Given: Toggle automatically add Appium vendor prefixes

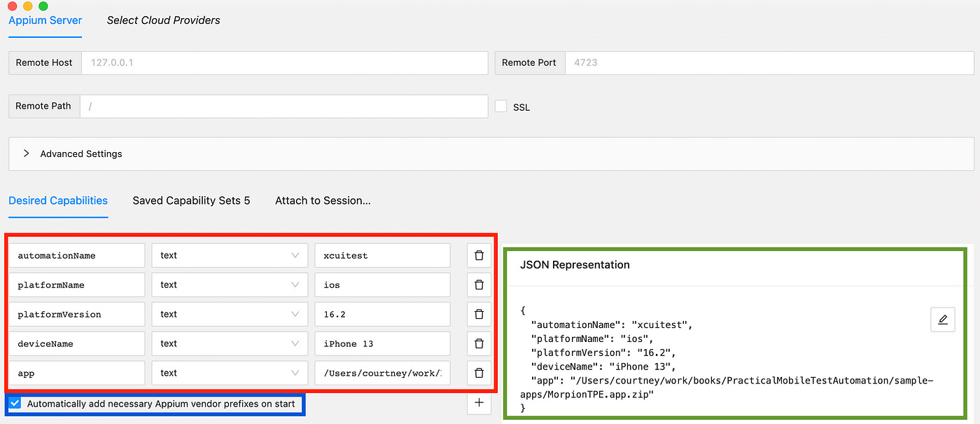Looking at the screenshot, I should click(15, 404).
